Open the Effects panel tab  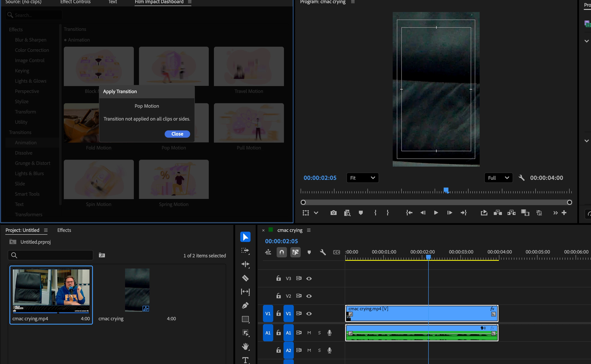point(64,230)
